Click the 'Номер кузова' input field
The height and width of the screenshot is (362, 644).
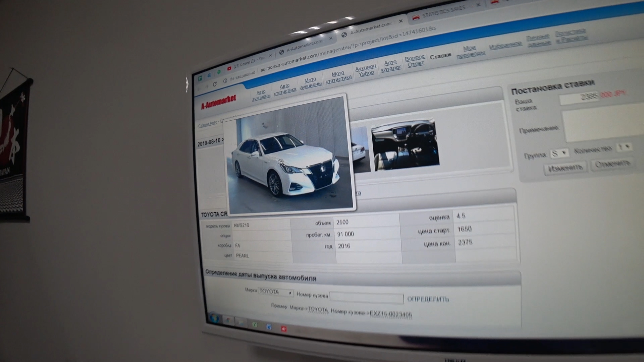click(367, 297)
